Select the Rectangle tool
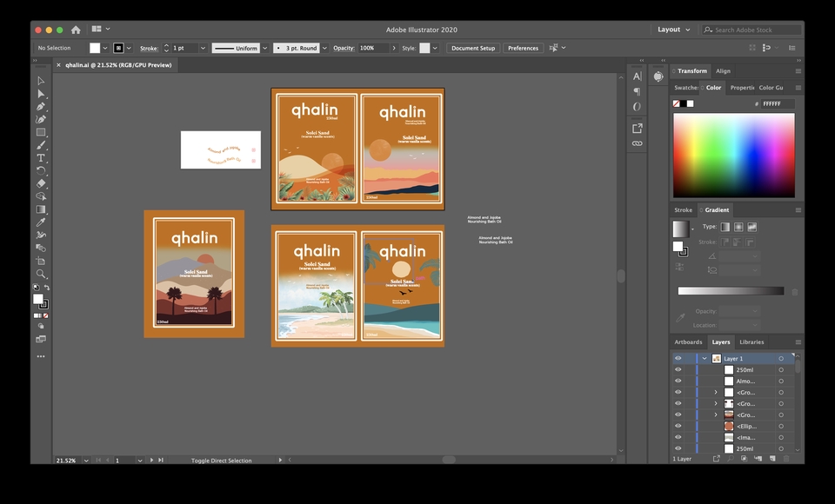The width and height of the screenshot is (835, 504). (x=41, y=132)
